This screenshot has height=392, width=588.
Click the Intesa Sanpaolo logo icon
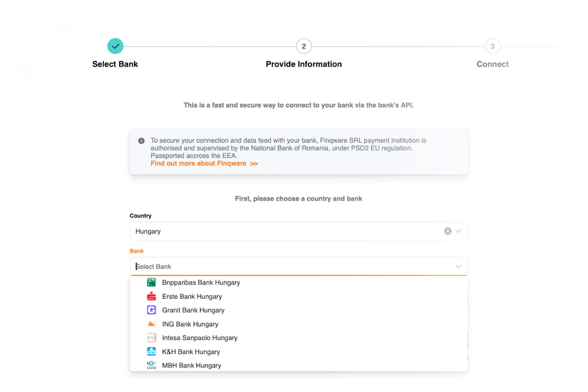[151, 338]
